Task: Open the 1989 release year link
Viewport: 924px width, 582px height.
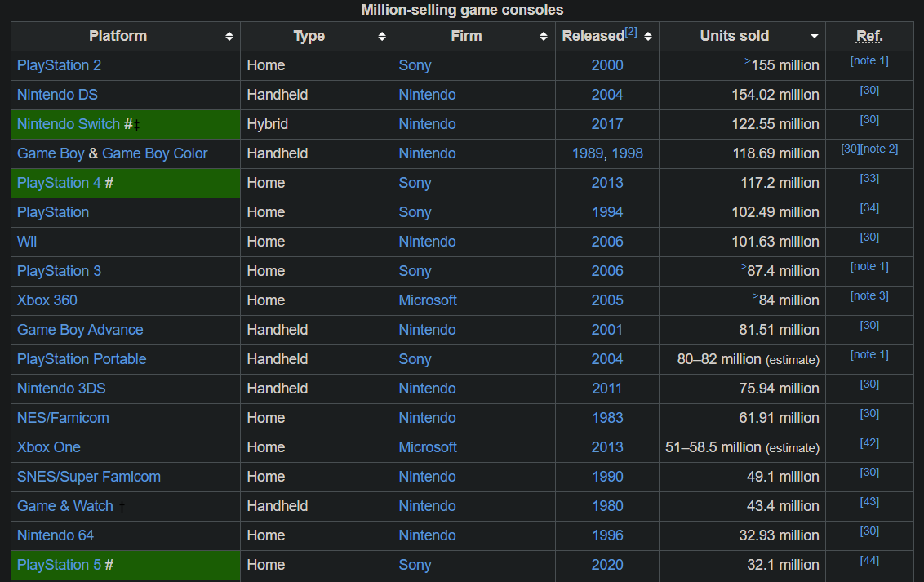Action: (x=588, y=153)
